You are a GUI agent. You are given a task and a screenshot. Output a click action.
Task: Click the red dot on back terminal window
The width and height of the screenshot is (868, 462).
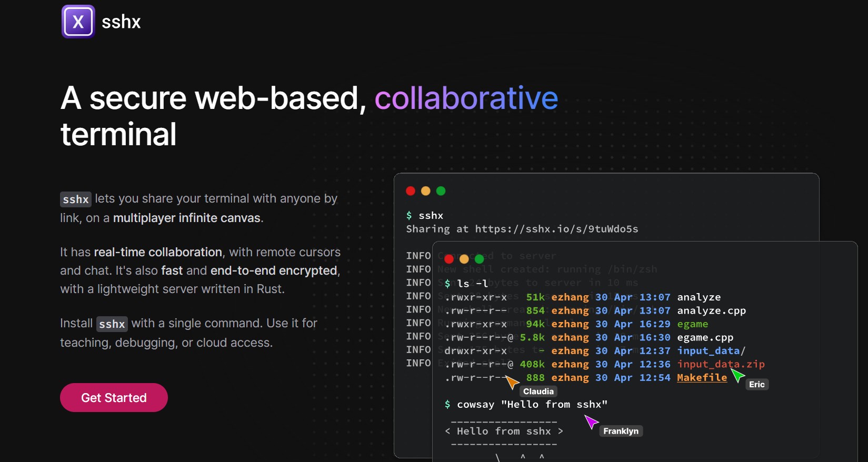pos(411,191)
